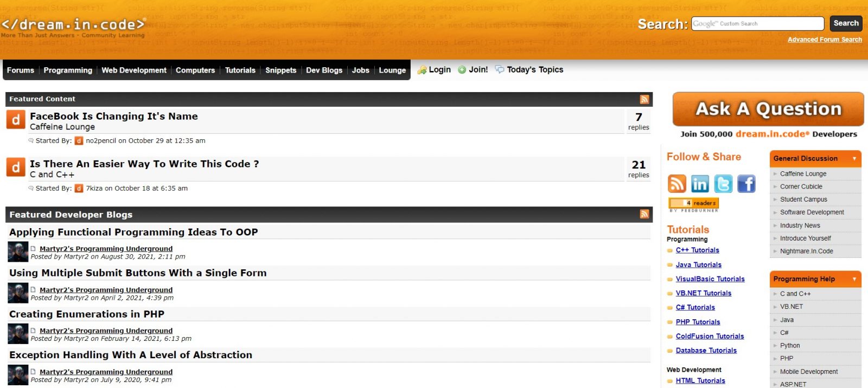The height and width of the screenshot is (388, 868).
Task: Click RSS icon in Featured Content header
Action: pos(644,99)
